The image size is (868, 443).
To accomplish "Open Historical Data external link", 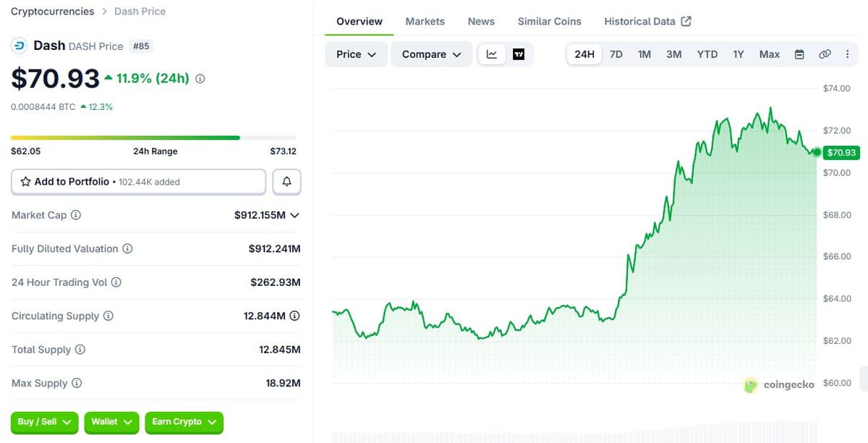I will 647,21.
